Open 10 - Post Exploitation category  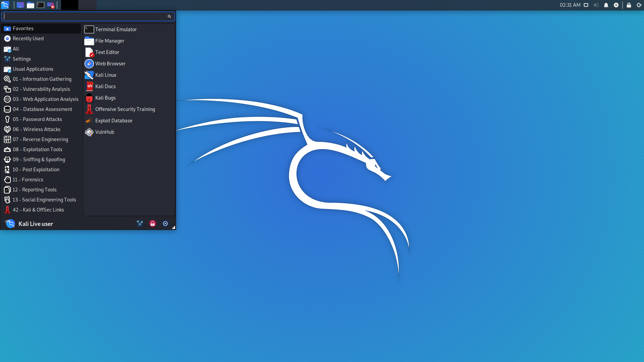[x=41, y=170]
